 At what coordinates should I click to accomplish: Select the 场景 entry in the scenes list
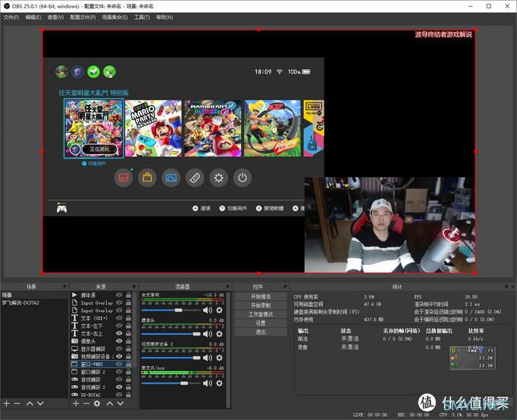click(x=34, y=295)
